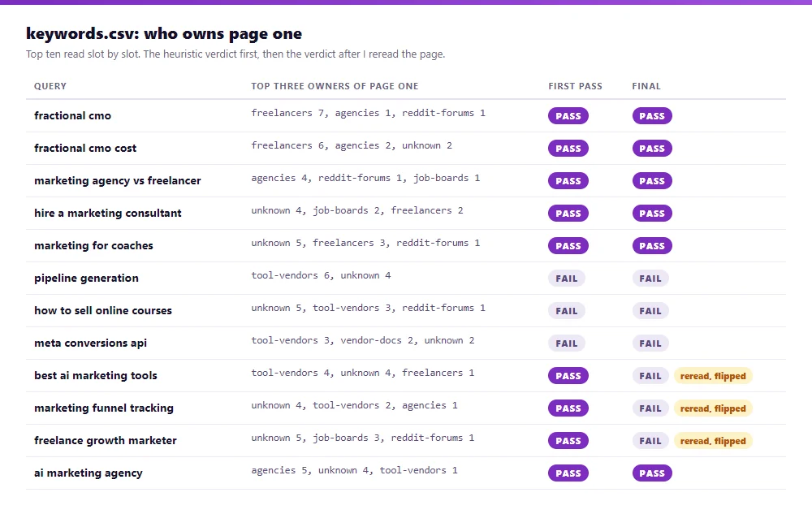This screenshot has height=514, width=812.
Task: Click 'agencies 4, reddit-forums 1, job-boards 1' cell
Action: (365, 178)
